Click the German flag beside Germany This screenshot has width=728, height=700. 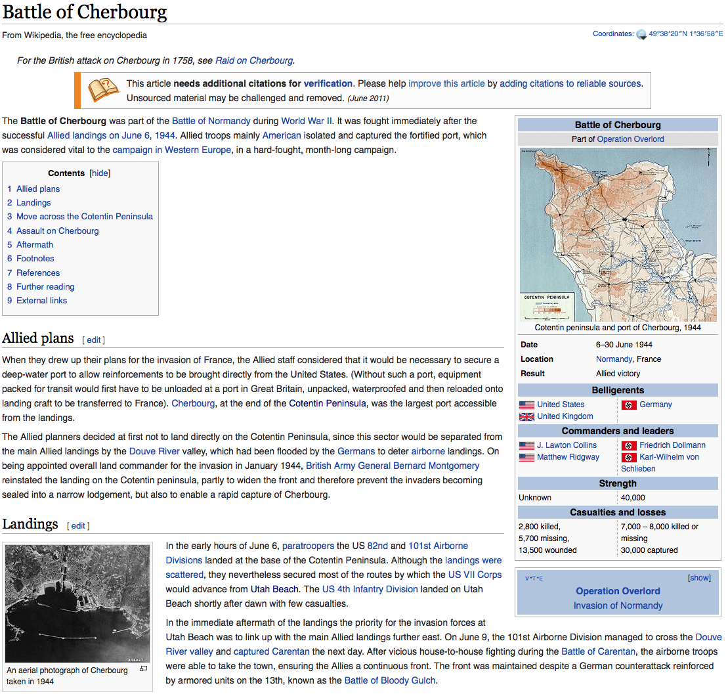coord(629,405)
